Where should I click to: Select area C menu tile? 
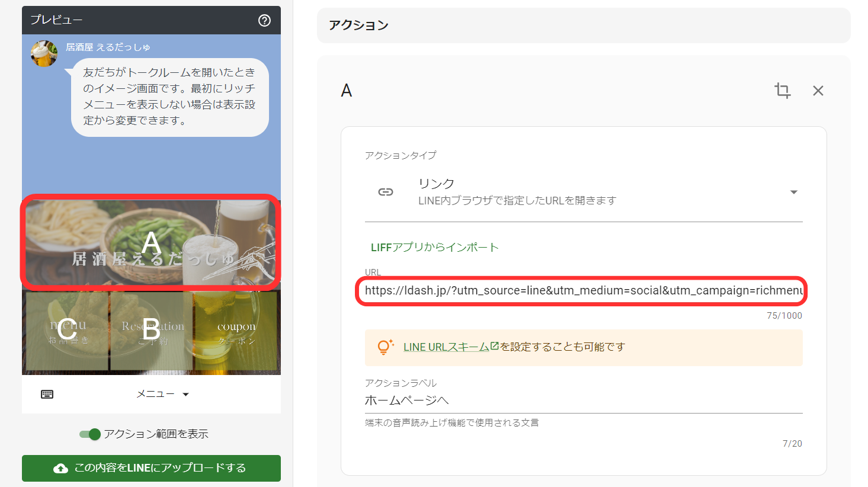(x=67, y=330)
